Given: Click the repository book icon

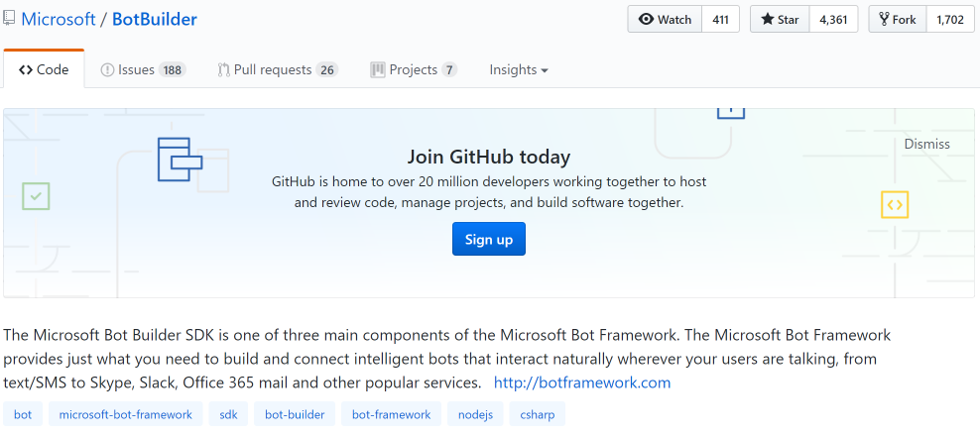Looking at the screenshot, I should (9, 18).
